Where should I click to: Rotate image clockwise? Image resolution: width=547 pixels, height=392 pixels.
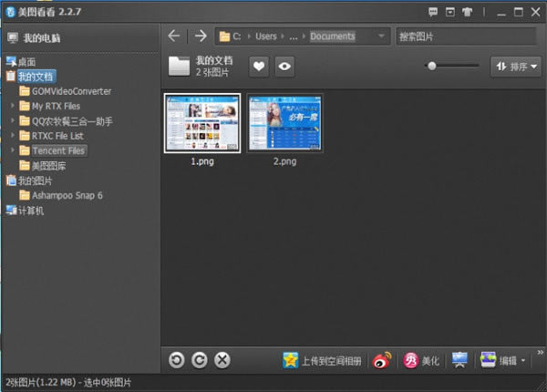(x=200, y=360)
